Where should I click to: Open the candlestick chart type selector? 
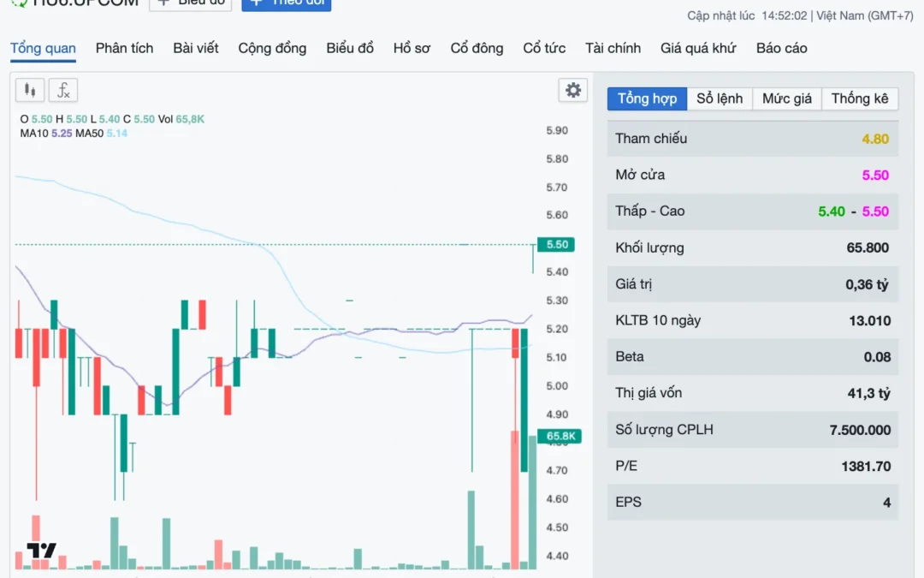(30, 90)
